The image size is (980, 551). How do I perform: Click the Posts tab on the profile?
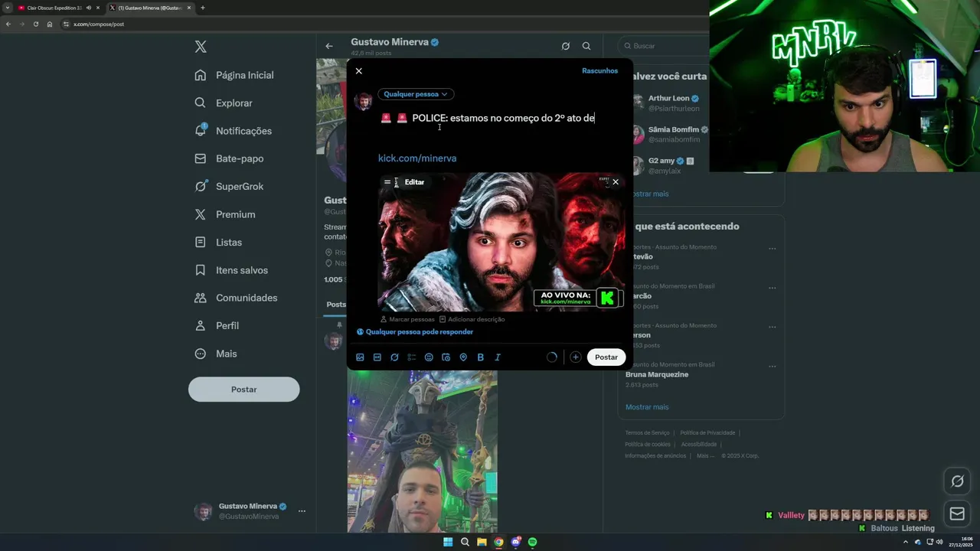(x=336, y=305)
